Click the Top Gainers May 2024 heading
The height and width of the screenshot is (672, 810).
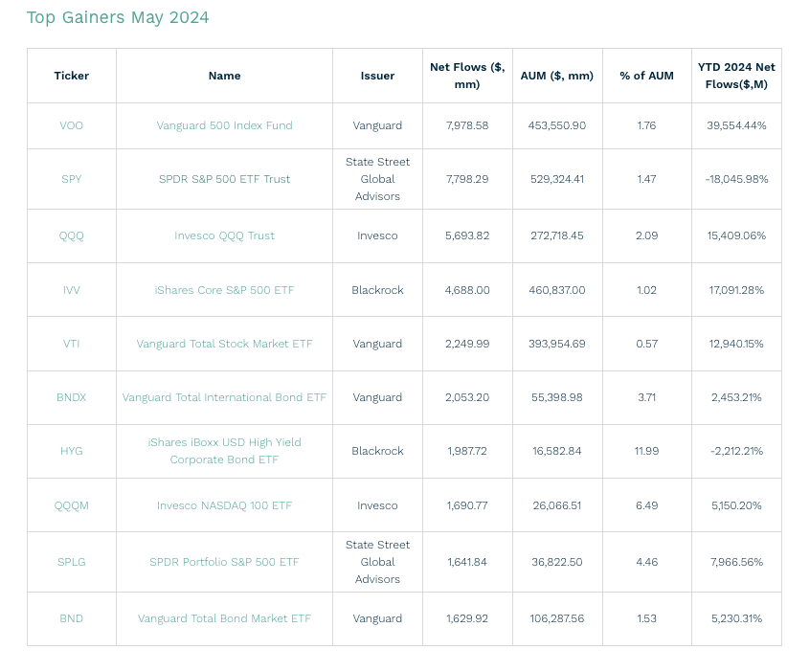pyautogui.click(x=118, y=17)
